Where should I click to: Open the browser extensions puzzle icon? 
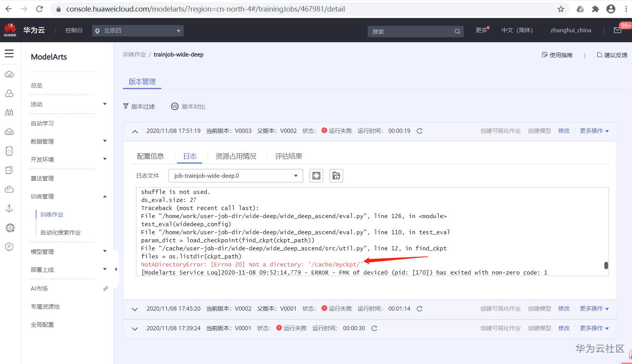596,9
